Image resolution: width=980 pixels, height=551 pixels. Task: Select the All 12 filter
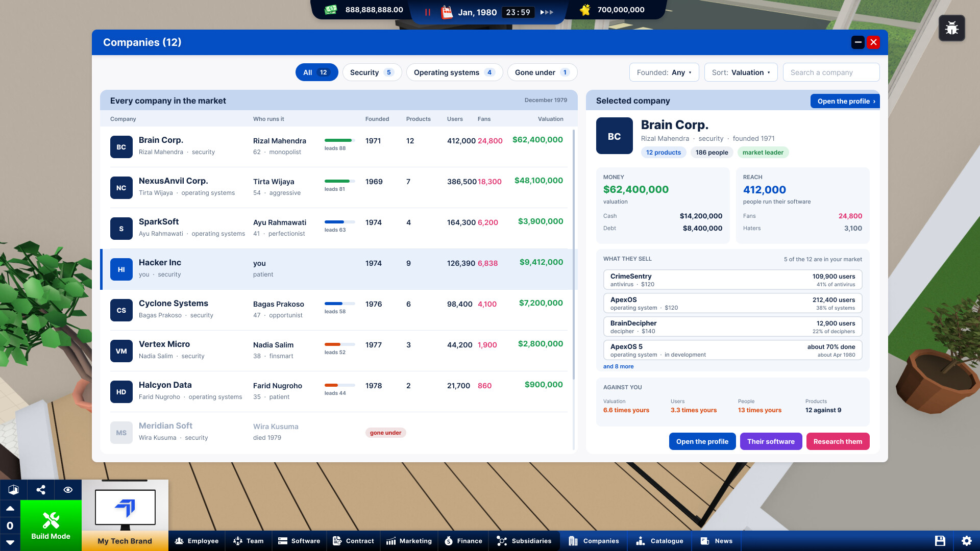[316, 72]
